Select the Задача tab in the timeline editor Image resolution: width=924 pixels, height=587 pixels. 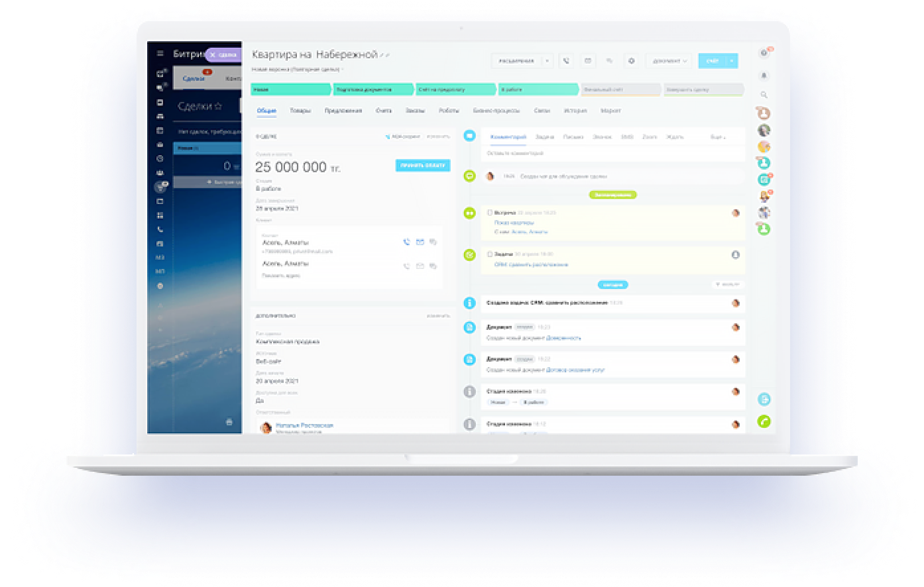point(545,137)
